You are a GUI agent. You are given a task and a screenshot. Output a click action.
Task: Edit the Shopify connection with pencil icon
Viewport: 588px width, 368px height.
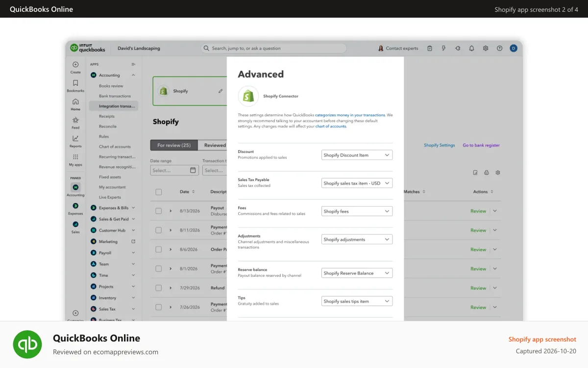click(220, 91)
